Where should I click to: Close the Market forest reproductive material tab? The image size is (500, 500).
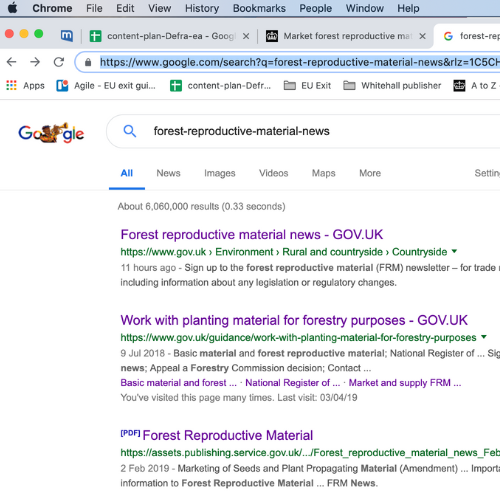point(422,36)
